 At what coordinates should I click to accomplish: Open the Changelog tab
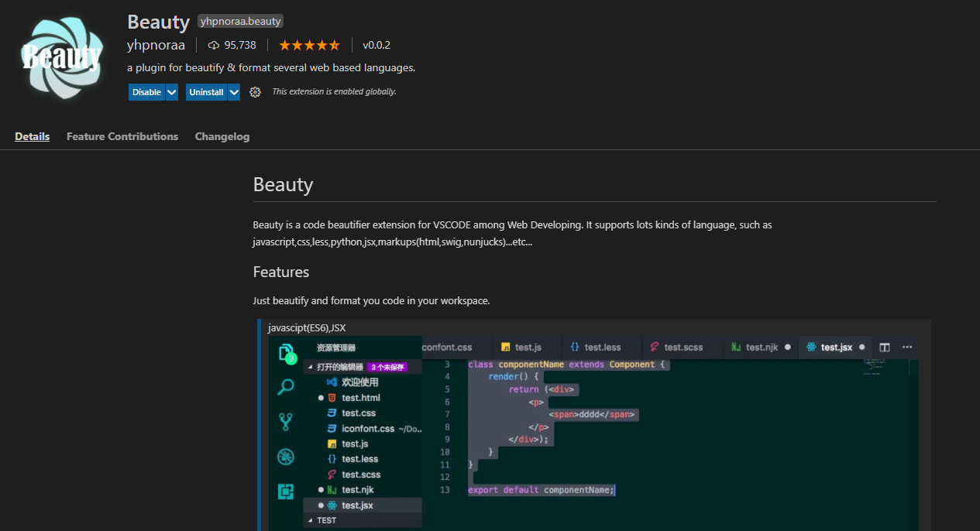[222, 136]
